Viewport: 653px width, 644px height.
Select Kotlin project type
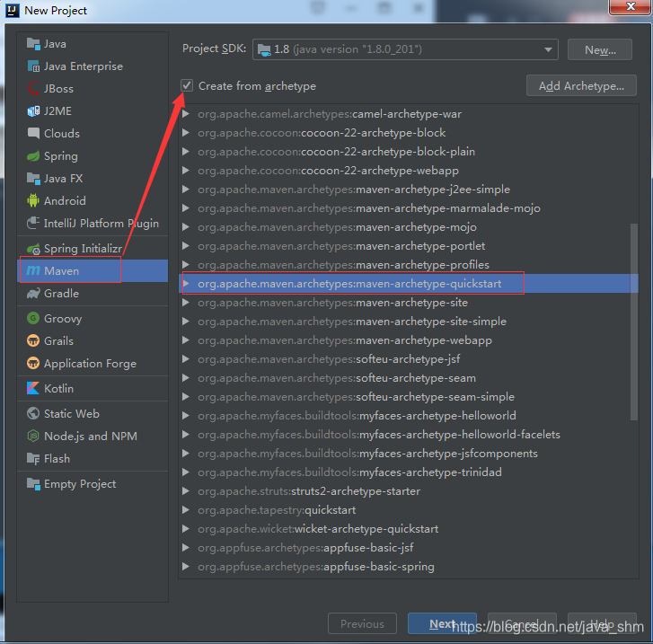point(93,388)
